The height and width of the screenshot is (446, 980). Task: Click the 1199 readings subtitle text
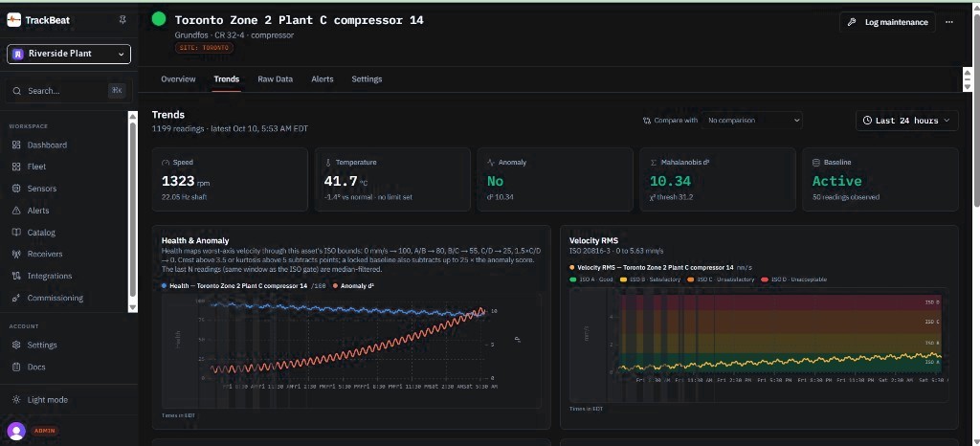coord(230,128)
